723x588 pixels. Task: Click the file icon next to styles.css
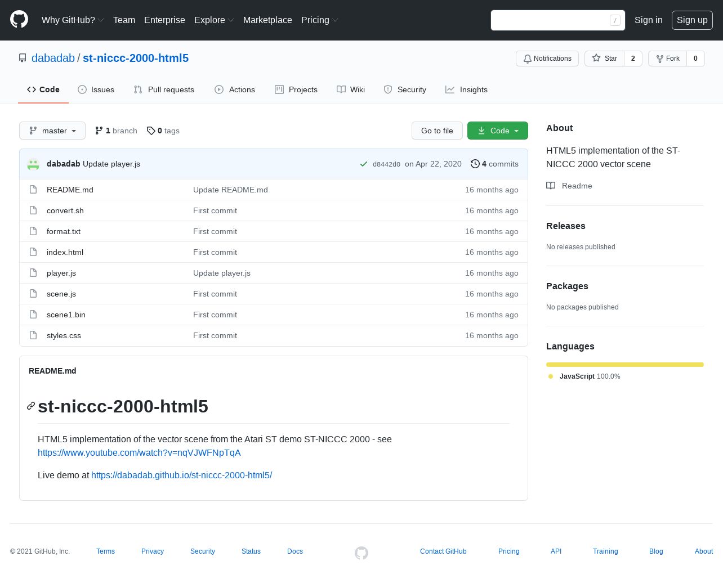[33, 335]
